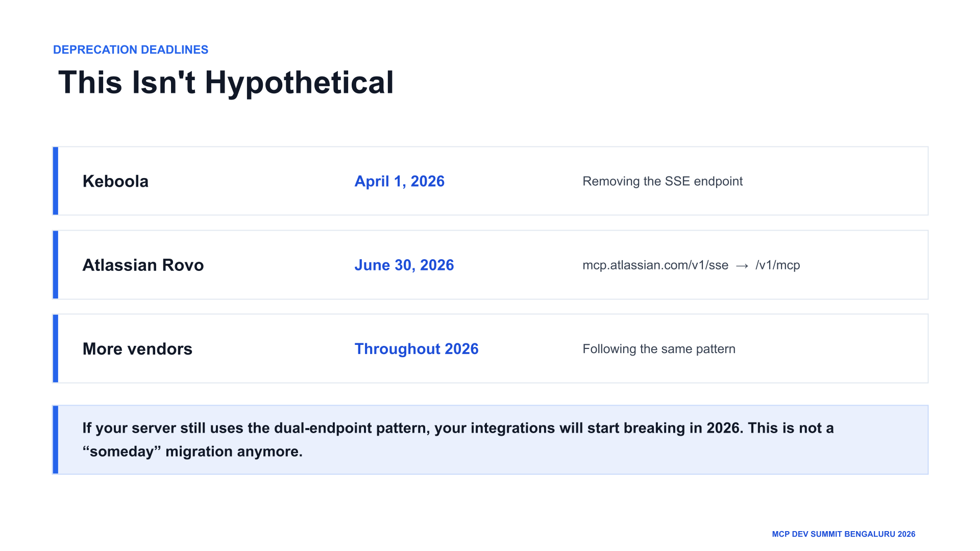Click the Keboola vendor name
Image resolution: width=980 pixels, height=551 pixels.
point(115,181)
